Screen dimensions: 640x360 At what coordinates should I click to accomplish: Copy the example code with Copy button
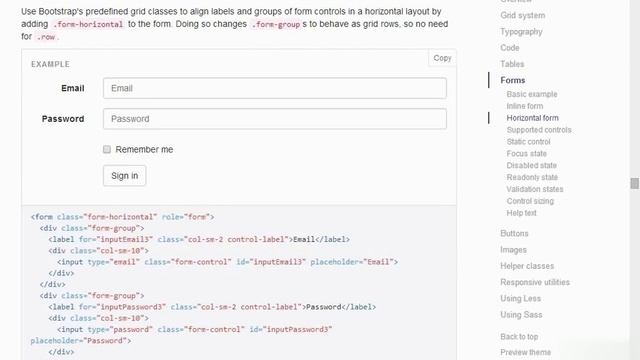point(442,58)
